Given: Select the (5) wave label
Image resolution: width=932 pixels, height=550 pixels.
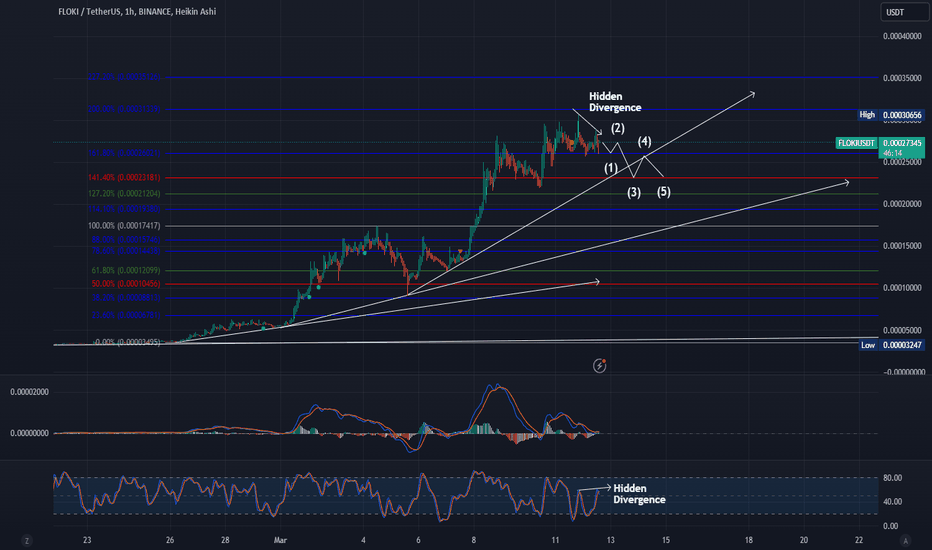Looking at the screenshot, I should click(x=664, y=191).
